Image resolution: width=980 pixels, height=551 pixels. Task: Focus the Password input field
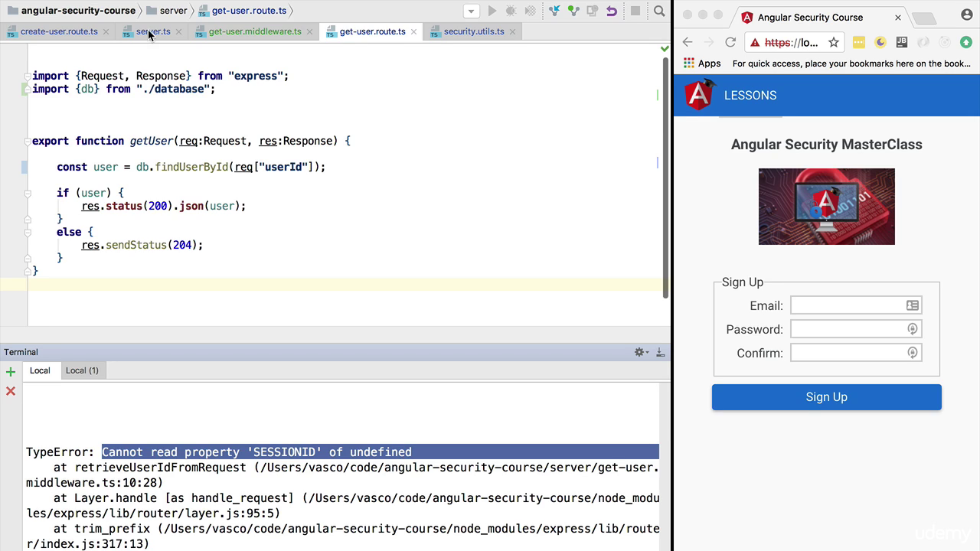coord(856,329)
